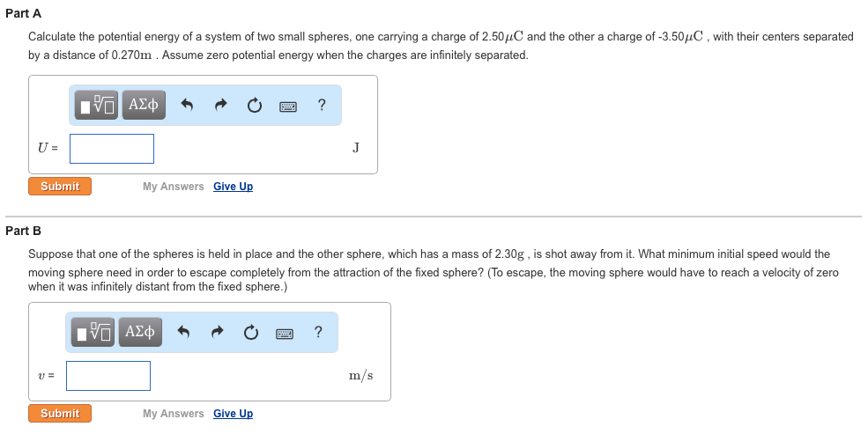Show keyboard shortcuts for Part B

pos(285,334)
